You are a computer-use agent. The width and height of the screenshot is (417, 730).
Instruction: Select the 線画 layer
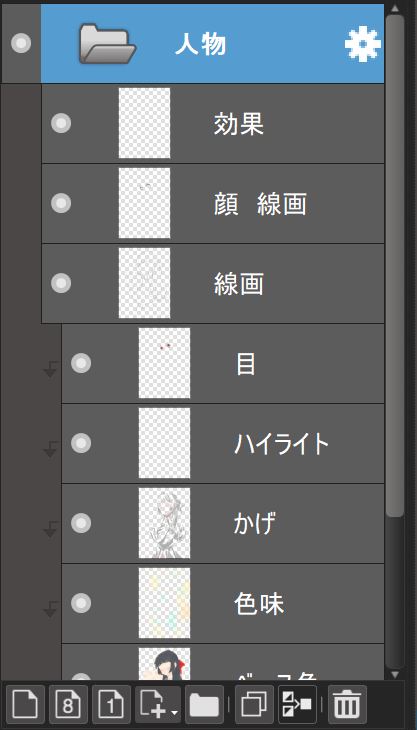tap(213, 284)
